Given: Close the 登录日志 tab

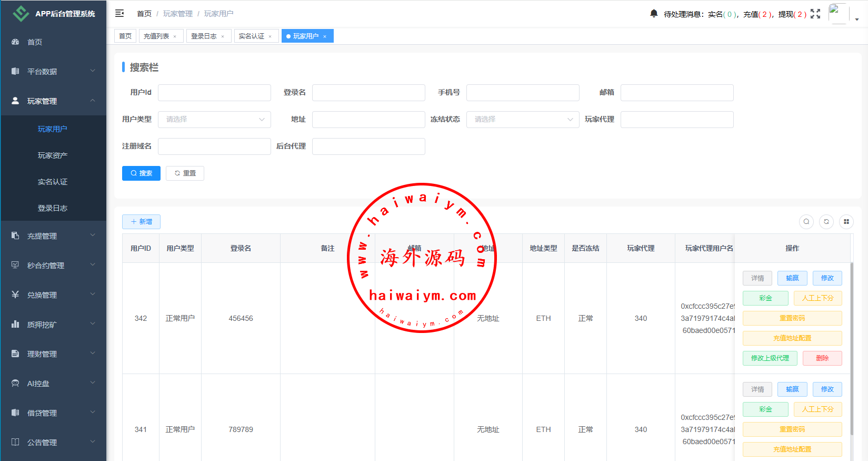Looking at the screenshot, I should (x=223, y=36).
